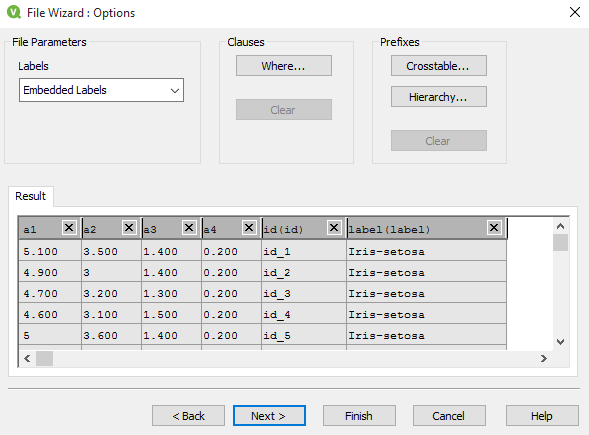The image size is (589, 435).
Task: Click the Finish button
Action: tap(359, 416)
